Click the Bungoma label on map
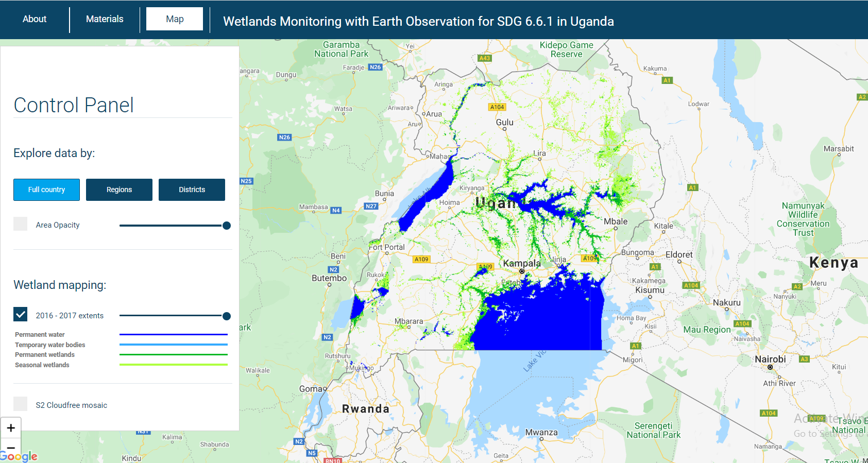Image resolution: width=868 pixels, height=463 pixels. pos(637,252)
